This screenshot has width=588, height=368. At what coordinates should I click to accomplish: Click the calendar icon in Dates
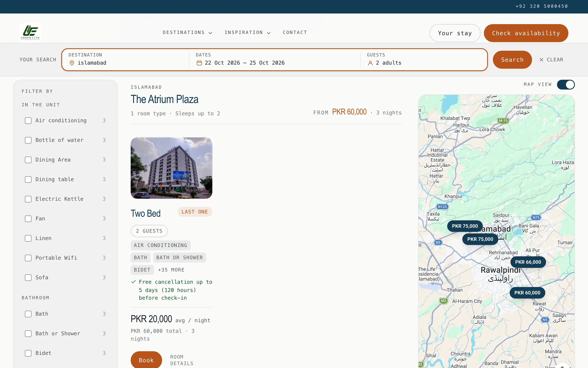pos(199,63)
